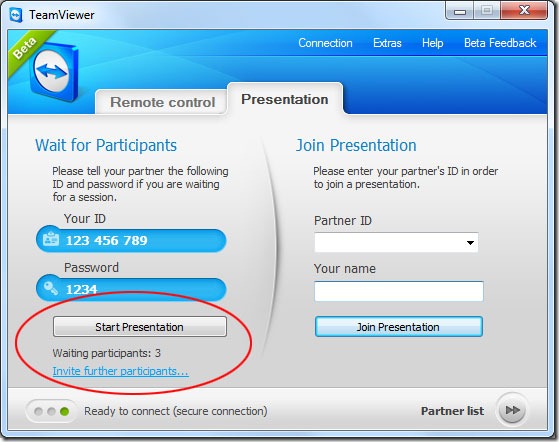559x442 pixels.
Task: Click the Partner list label
Action: point(452,411)
